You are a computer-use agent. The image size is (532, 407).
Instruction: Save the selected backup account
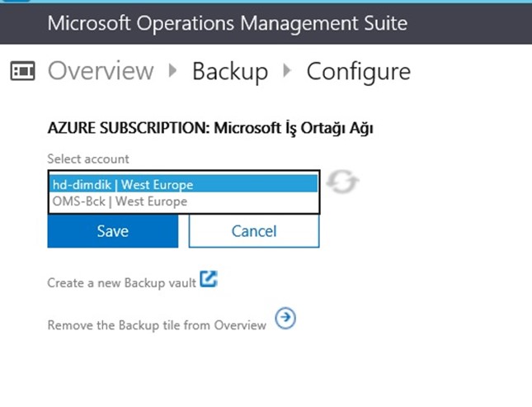pyautogui.click(x=113, y=231)
